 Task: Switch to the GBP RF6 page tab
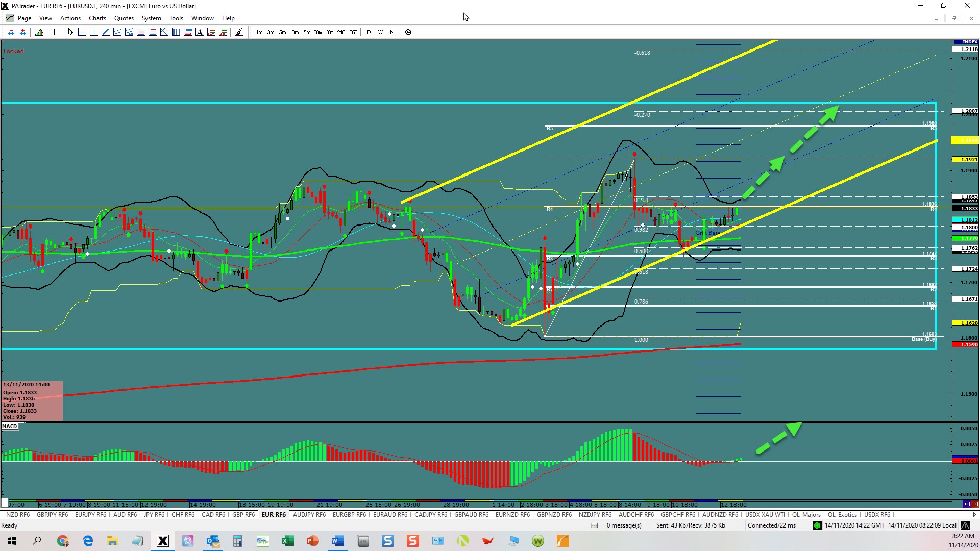(x=243, y=515)
